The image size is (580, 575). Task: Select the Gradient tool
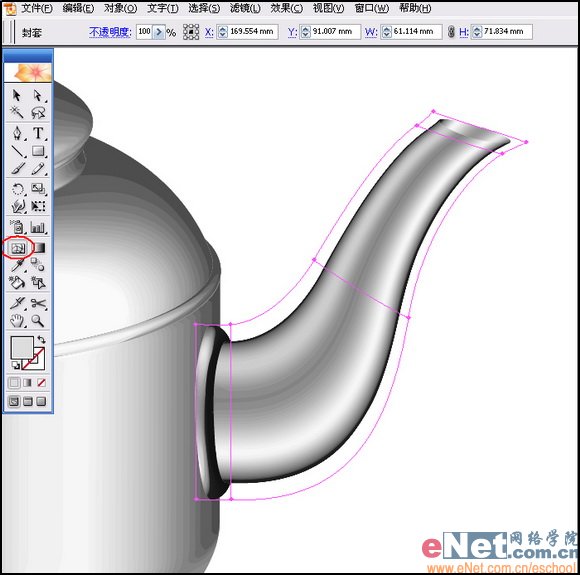[x=38, y=248]
